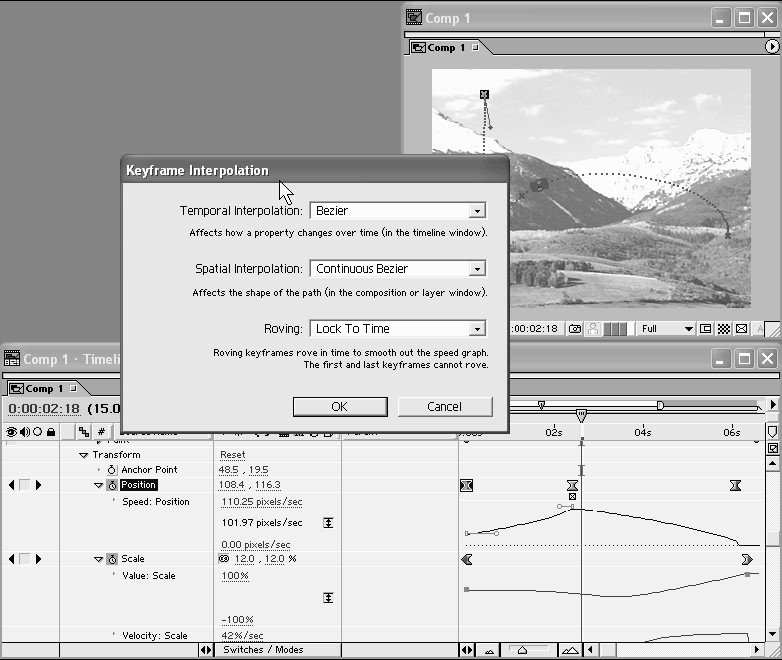This screenshot has width=782, height=660.
Task: Click the Position stopwatch icon
Action: tap(112, 485)
